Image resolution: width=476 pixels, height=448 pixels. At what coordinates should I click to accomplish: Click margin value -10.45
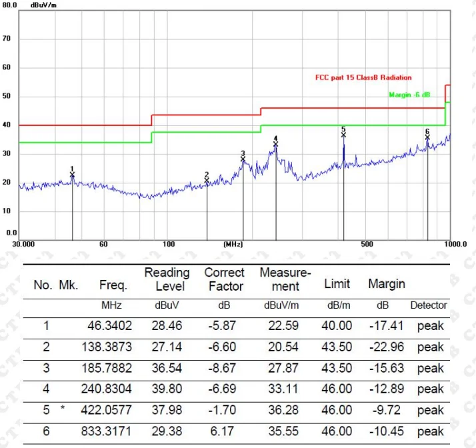click(x=387, y=431)
